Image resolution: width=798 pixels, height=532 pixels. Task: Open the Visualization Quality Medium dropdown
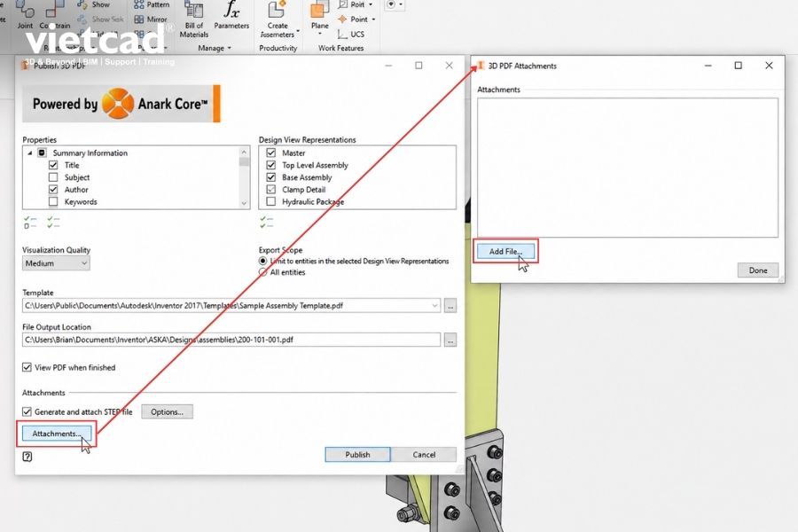click(56, 263)
